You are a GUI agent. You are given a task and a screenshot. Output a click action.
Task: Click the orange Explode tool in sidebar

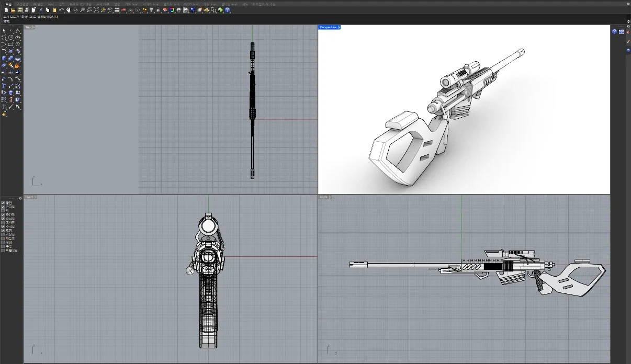point(17,65)
